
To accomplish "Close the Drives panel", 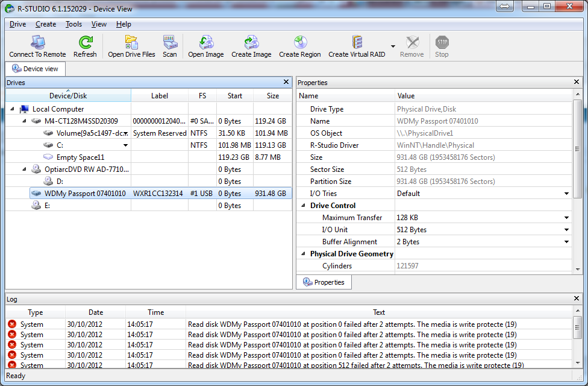I will (x=286, y=82).
